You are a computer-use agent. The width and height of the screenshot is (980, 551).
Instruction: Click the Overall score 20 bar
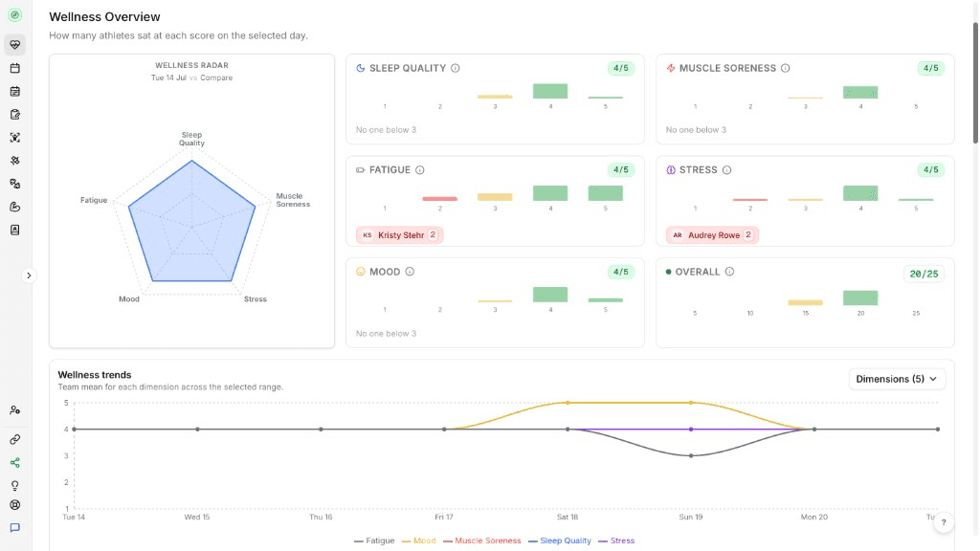pos(860,298)
